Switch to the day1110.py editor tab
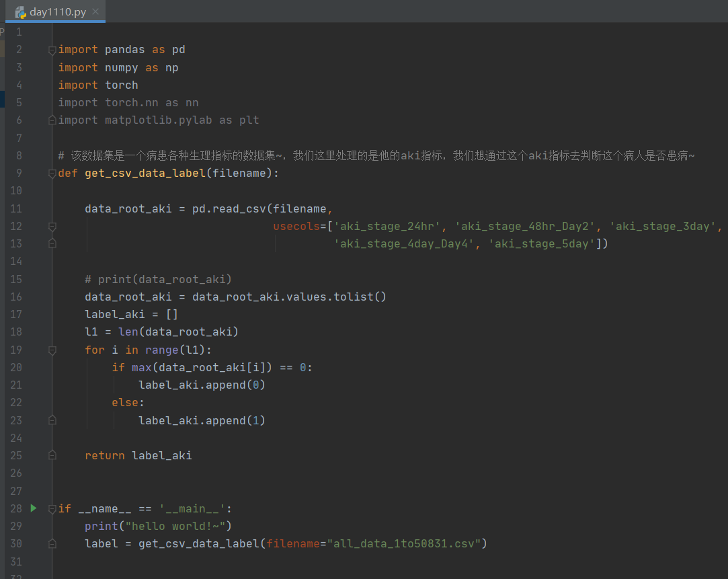This screenshot has height=579, width=728. (56, 11)
